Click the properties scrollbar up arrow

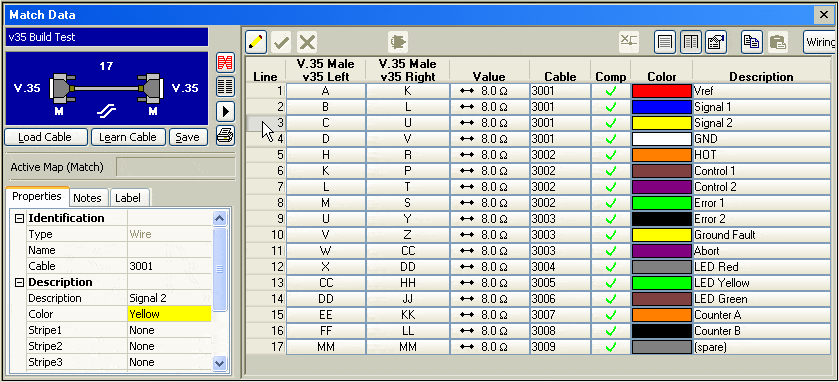tap(220, 218)
